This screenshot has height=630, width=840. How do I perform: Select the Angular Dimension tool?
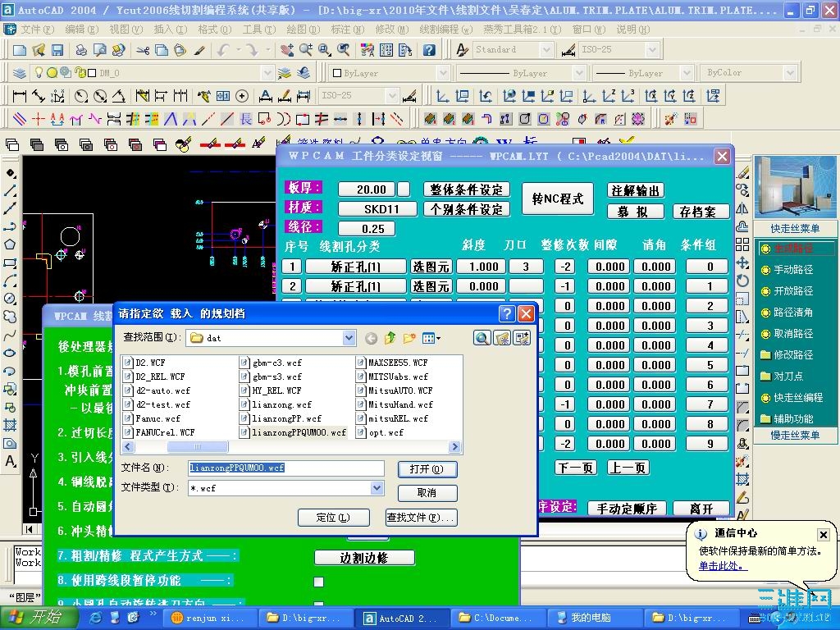coord(119,96)
